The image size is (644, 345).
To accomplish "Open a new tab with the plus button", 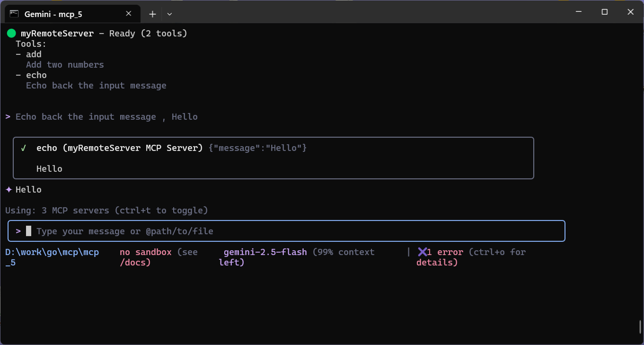I will [x=152, y=14].
